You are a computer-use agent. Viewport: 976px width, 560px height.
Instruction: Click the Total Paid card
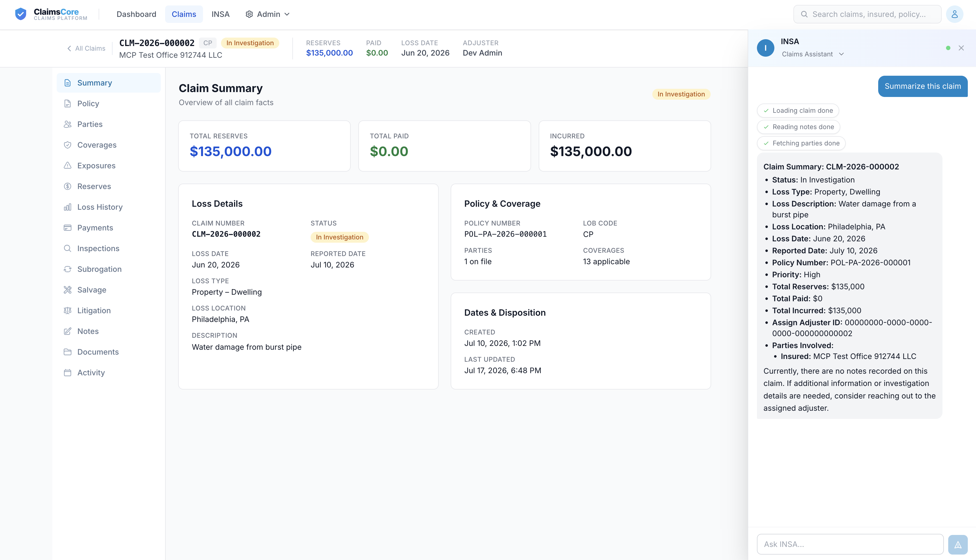click(x=444, y=146)
